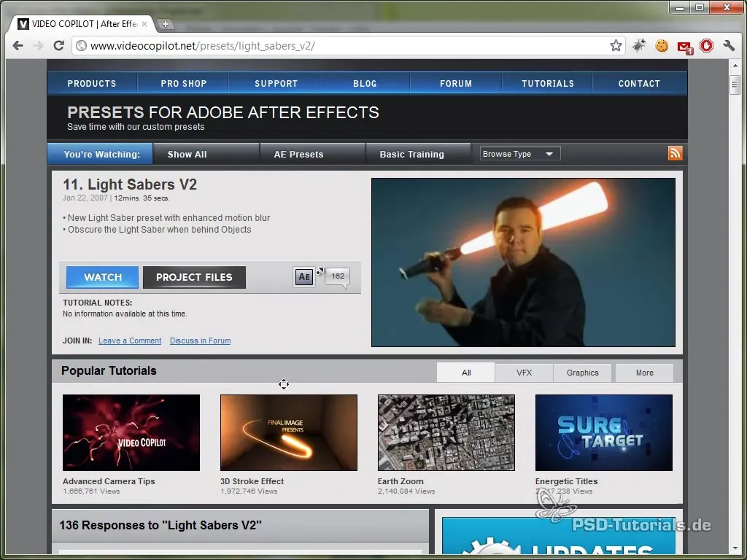Click the 1,666,761 Views text
The image size is (747, 560).
coord(91,491)
